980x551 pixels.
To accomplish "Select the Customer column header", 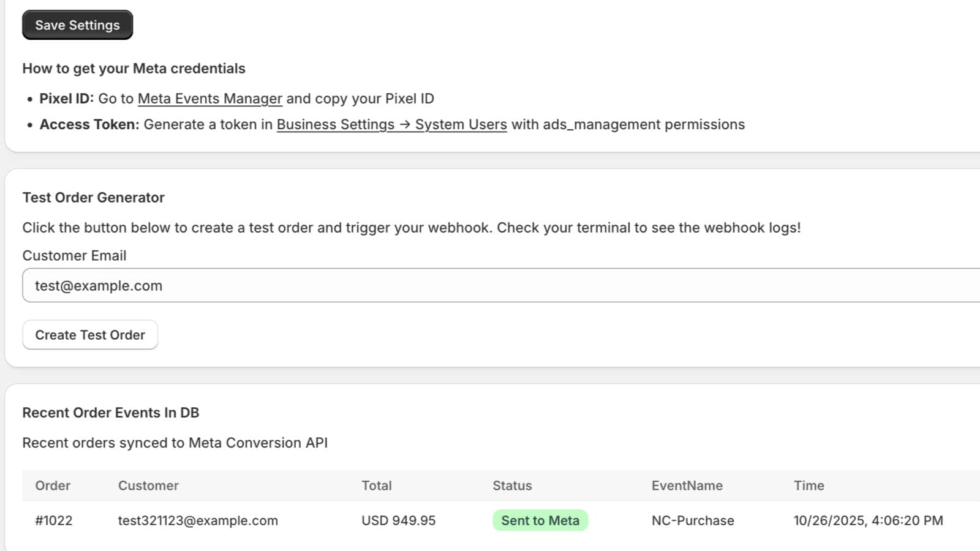I will (148, 485).
